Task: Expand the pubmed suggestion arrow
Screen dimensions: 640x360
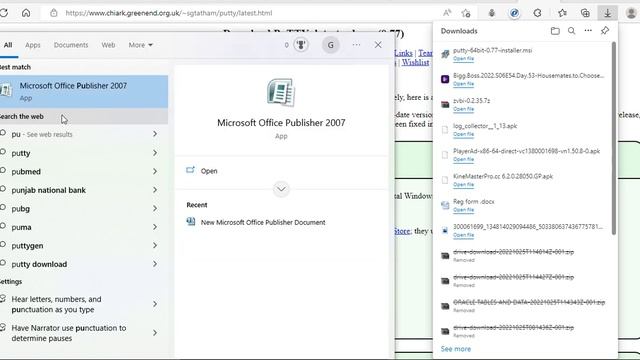Action: click(x=155, y=171)
